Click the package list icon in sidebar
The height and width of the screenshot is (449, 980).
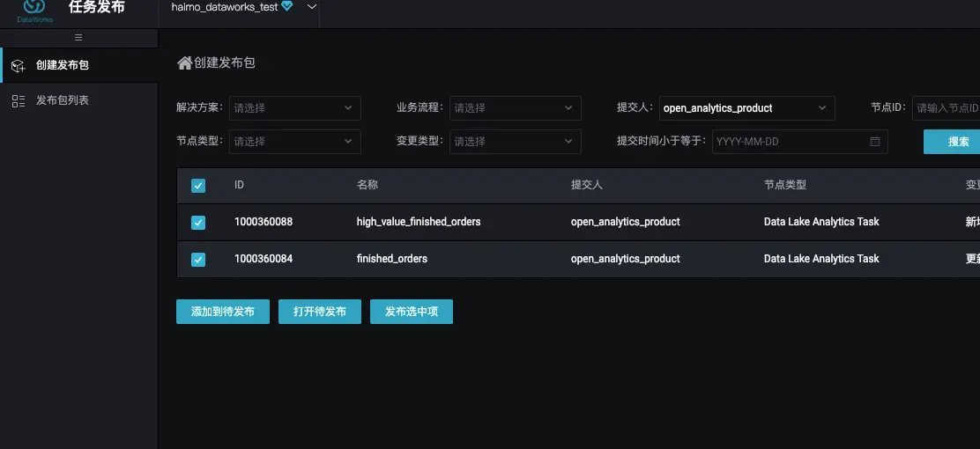click(x=19, y=101)
